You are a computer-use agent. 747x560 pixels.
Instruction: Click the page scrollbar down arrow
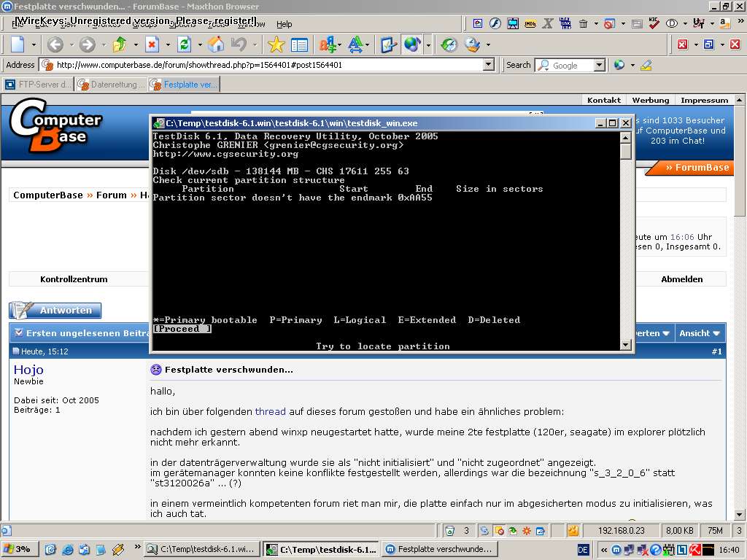739,514
